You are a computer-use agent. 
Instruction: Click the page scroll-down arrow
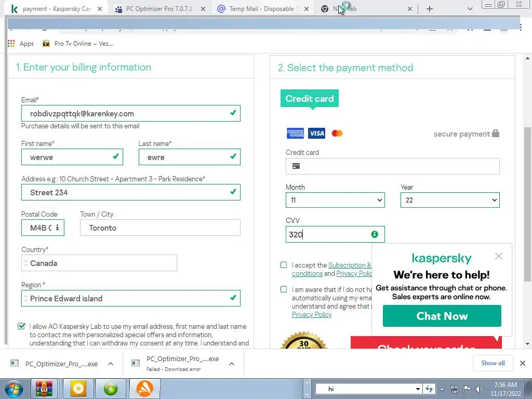pyautogui.click(x=527, y=344)
